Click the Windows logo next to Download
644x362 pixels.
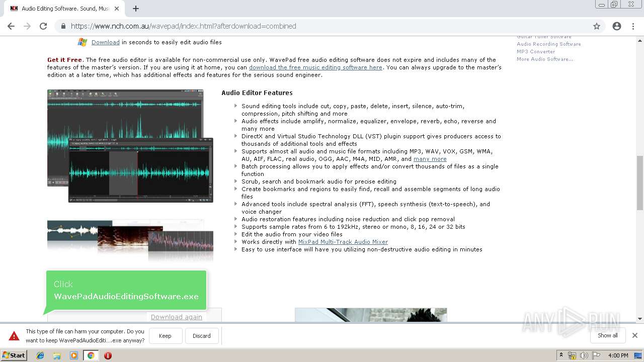(x=83, y=42)
